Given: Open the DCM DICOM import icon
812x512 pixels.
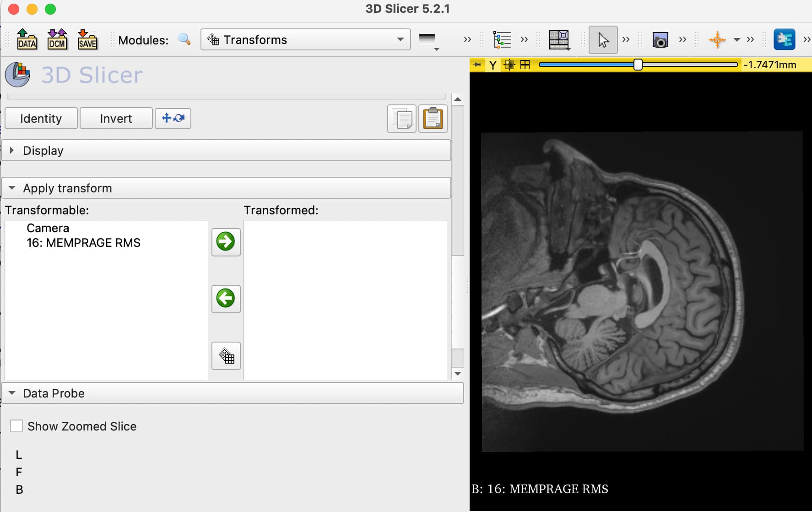Looking at the screenshot, I should pos(57,39).
